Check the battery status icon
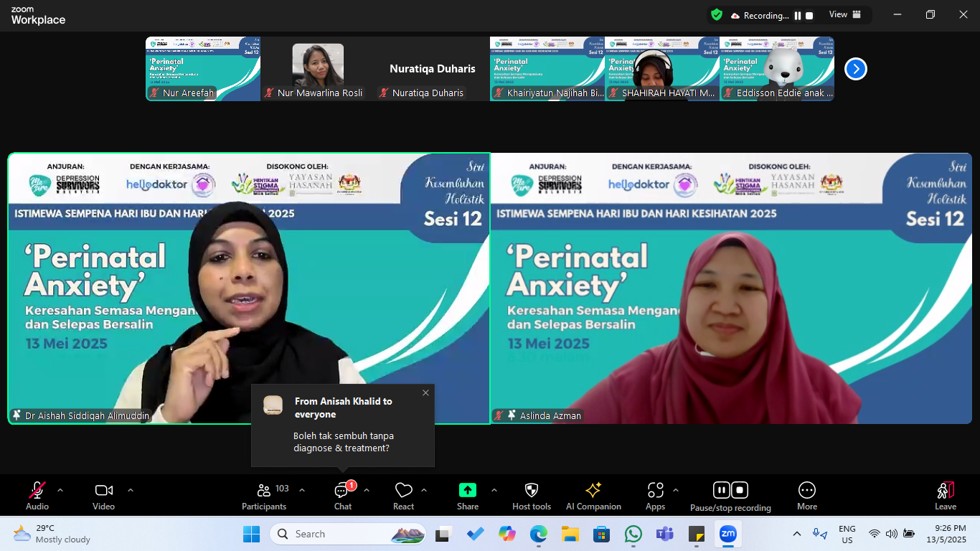Screen dimensions: 980x551 (909, 534)
